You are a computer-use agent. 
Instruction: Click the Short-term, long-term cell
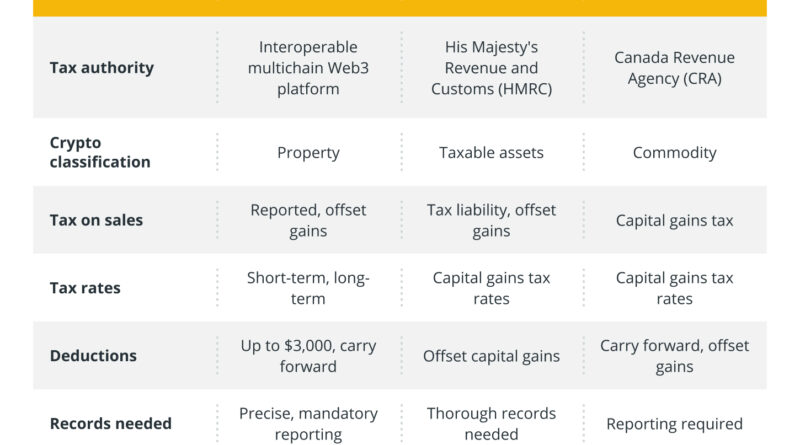[x=308, y=288]
